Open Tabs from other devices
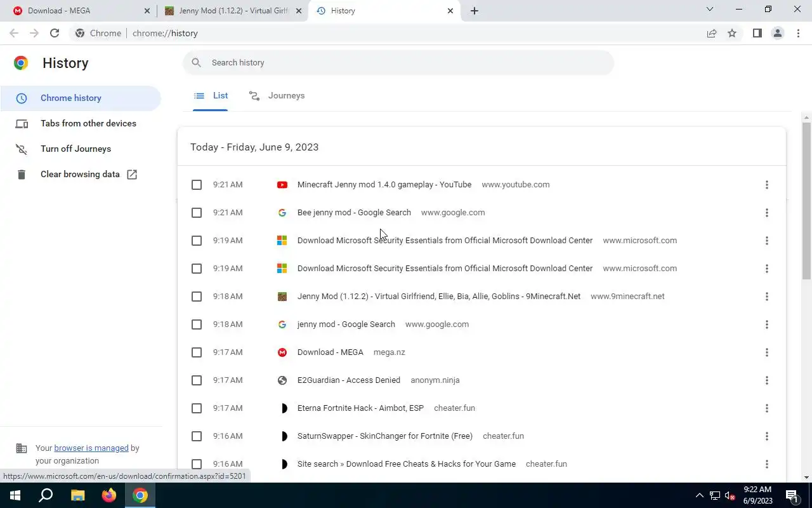Viewport: 812px width, 508px height. coord(81,123)
